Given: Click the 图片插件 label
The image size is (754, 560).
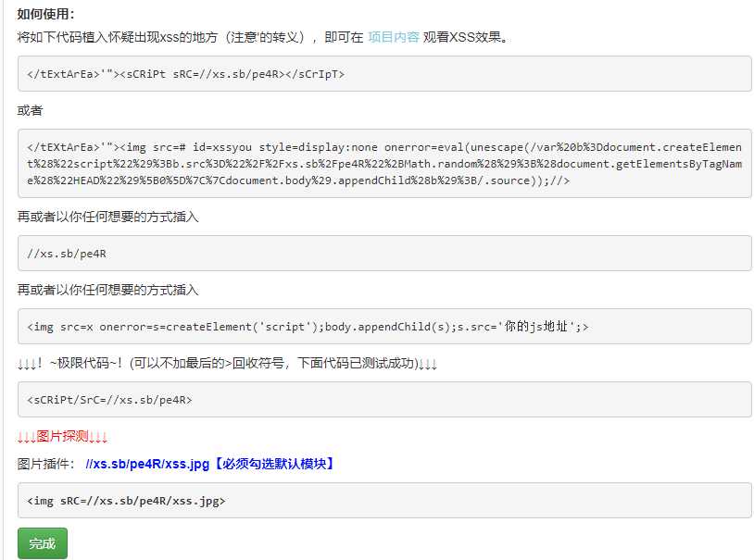Looking at the screenshot, I should coord(46,464).
